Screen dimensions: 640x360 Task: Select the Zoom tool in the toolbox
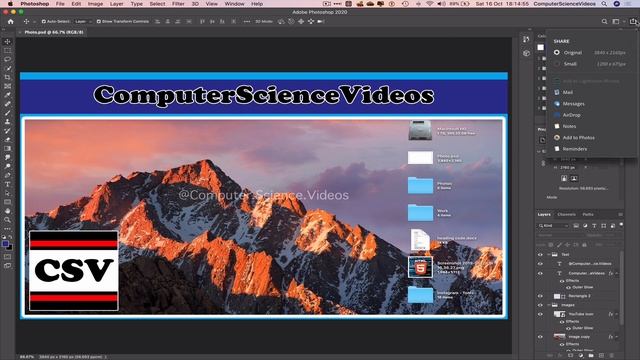[7, 220]
